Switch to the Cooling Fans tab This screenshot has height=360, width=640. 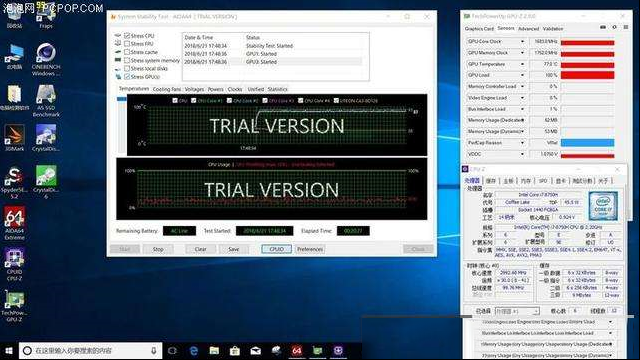(167, 89)
